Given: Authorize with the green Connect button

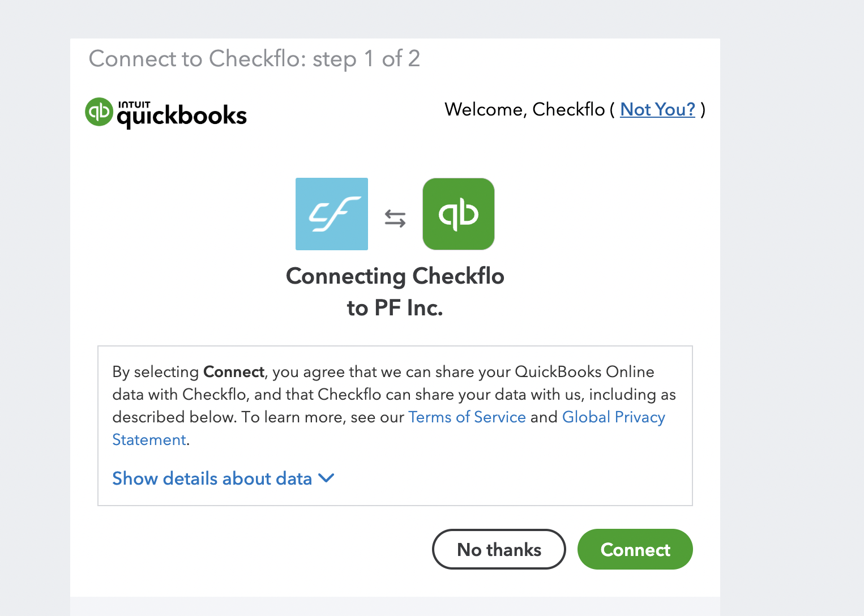Looking at the screenshot, I should (635, 549).
